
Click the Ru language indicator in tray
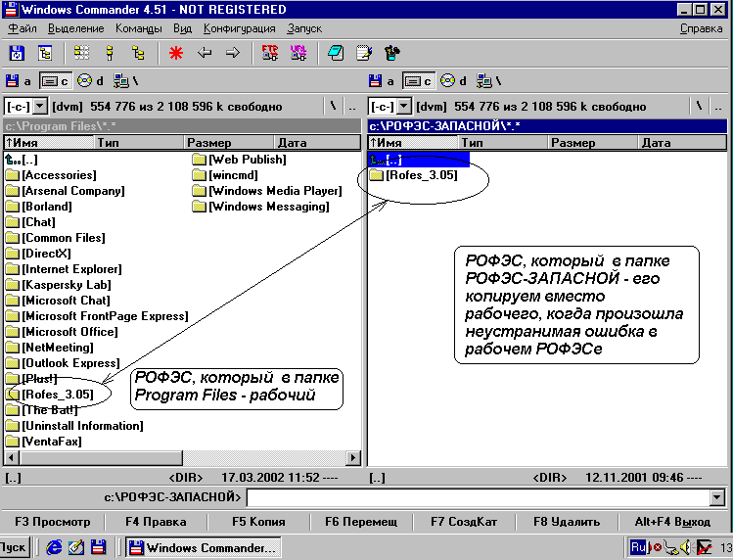click(638, 547)
